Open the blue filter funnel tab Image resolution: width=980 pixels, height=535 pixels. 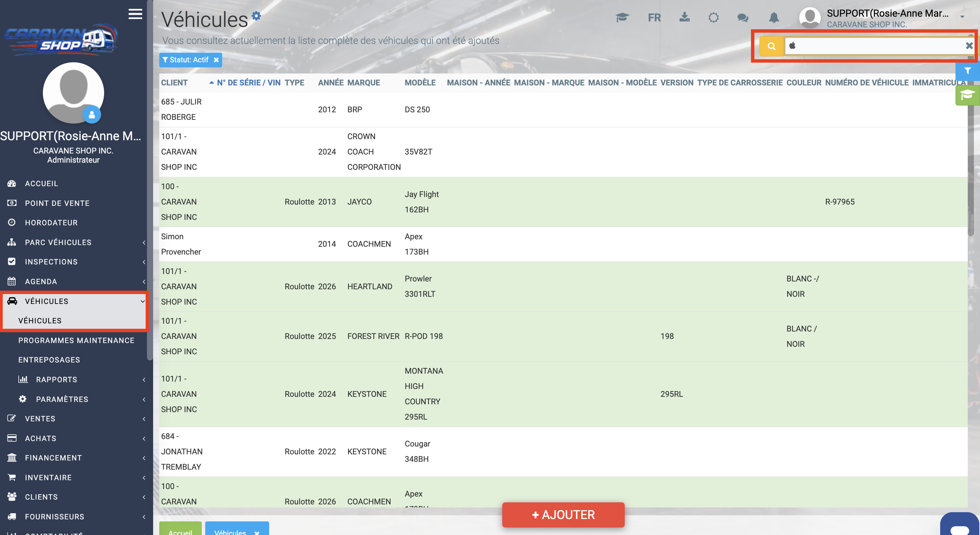pos(967,71)
